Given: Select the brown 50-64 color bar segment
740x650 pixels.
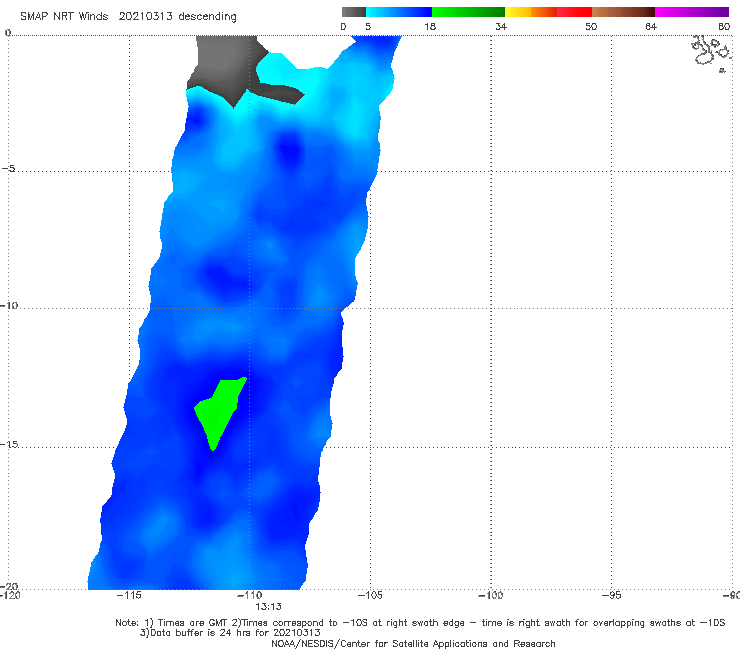Looking at the screenshot, I should pyautogui.click(x=623, y=12).
